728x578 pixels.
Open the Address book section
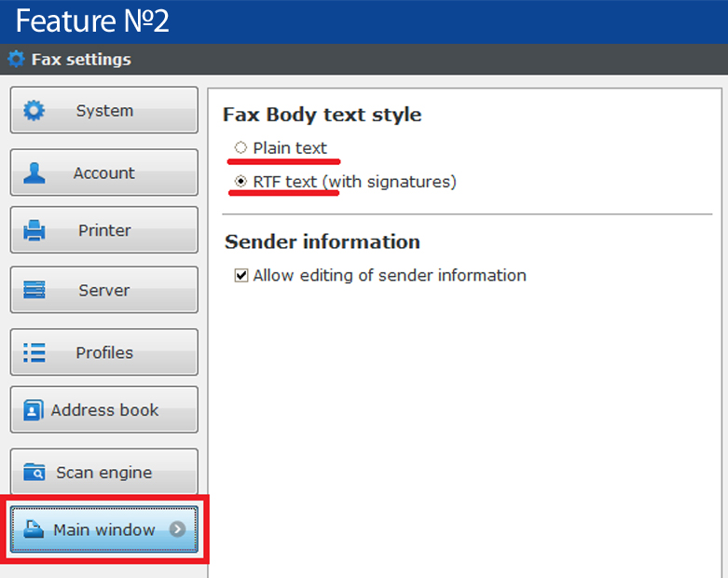pos(104,410)
